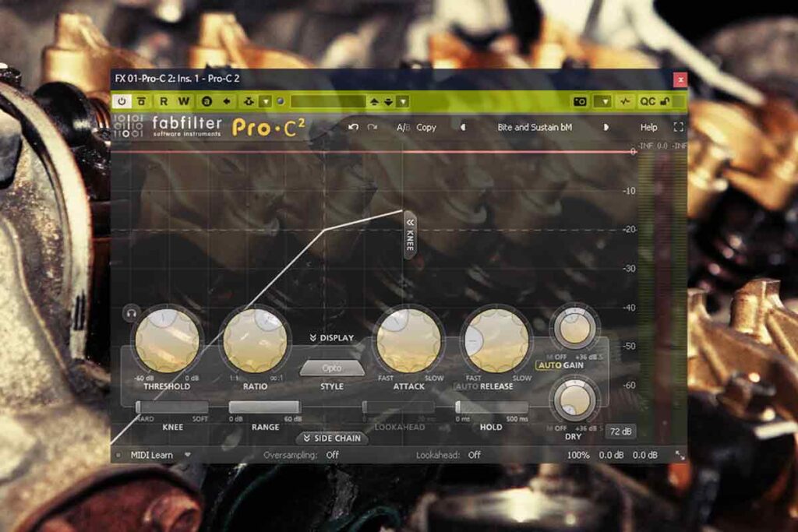
Task: Enable the R automation read button
Action: (x=164, y=101)
